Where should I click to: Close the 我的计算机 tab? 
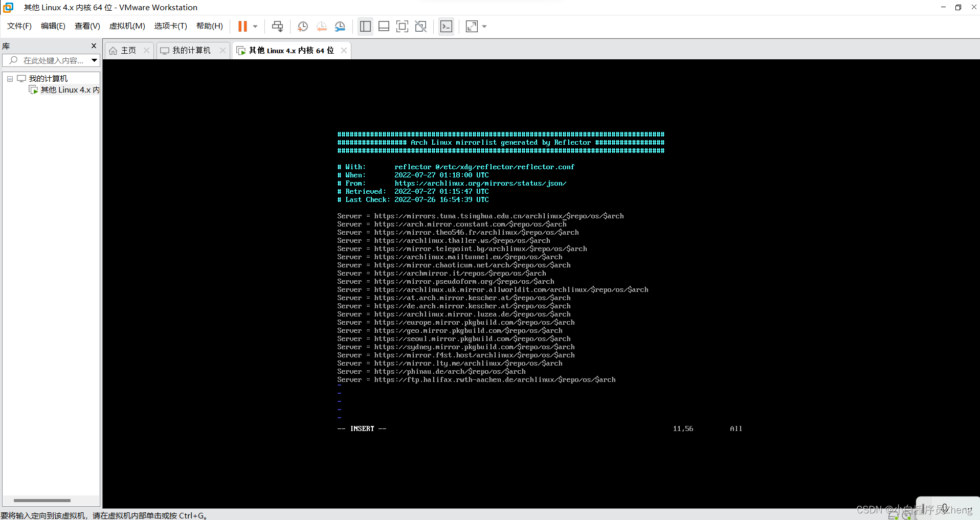click(x=222, y=50)
